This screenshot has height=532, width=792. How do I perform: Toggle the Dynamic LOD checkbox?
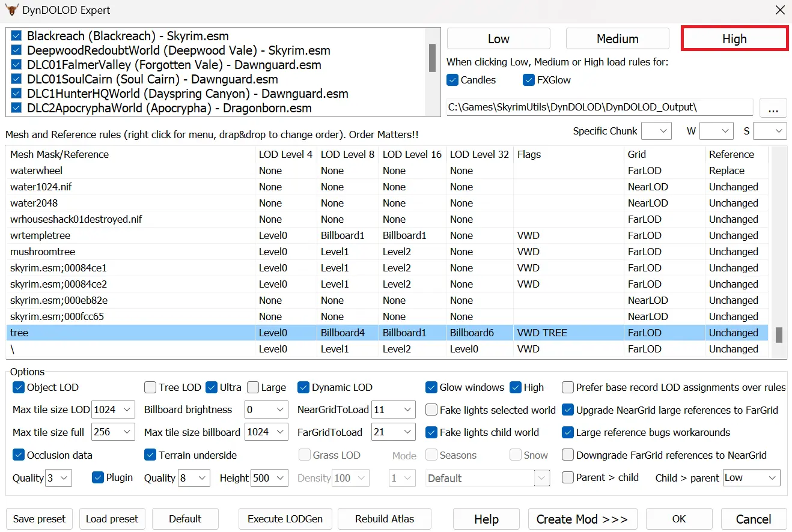pyautogui.click(x=303, y=387)
